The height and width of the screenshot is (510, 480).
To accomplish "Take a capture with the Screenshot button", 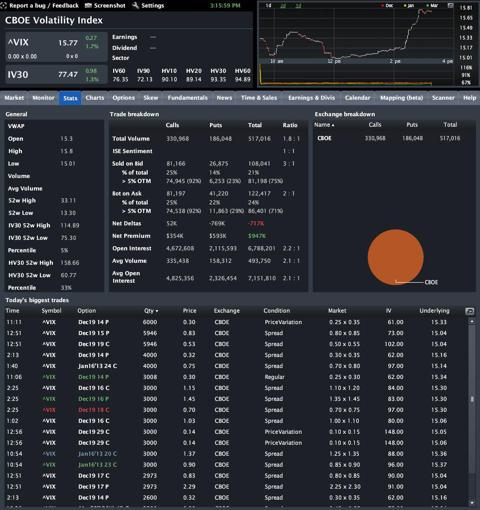I will click(105, 5).
